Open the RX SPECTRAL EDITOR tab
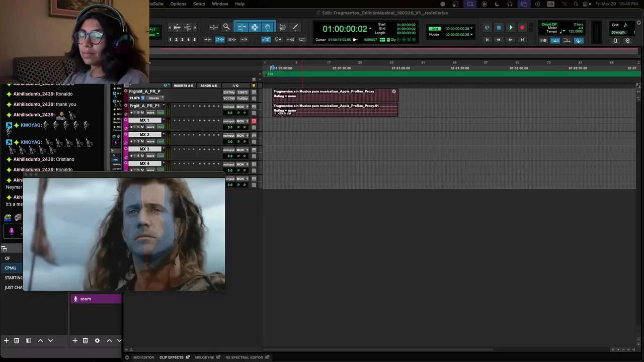 [244, 357]
